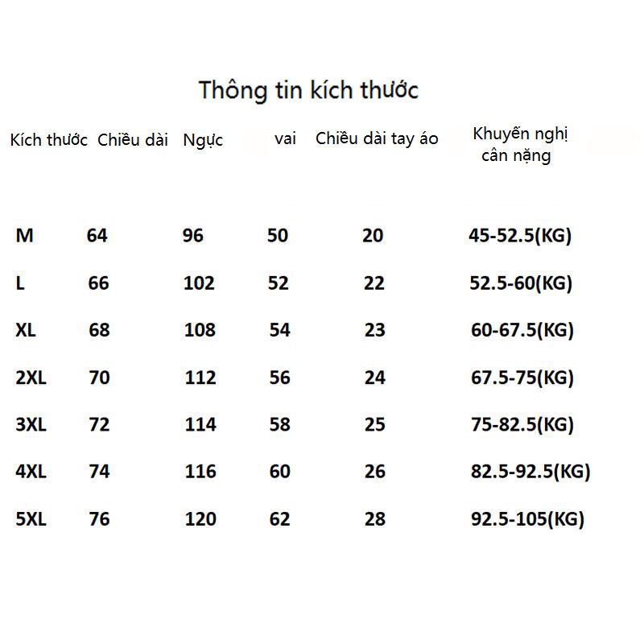Click the 'Kích thước' column header
This screenshot has width=644, height=644.
coord(48,140)
